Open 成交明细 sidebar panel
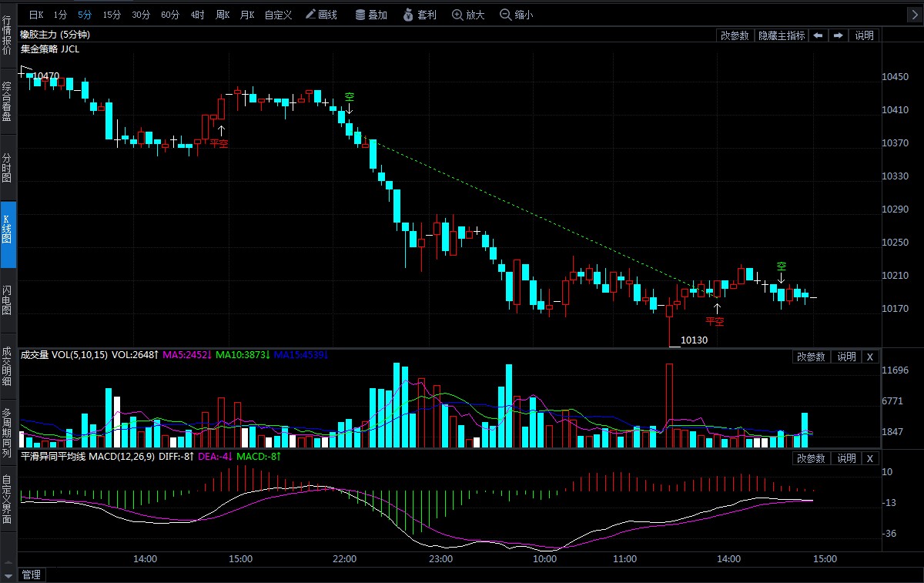The height and width of the screenshot is (583, 924). click(x=7, y=365)
